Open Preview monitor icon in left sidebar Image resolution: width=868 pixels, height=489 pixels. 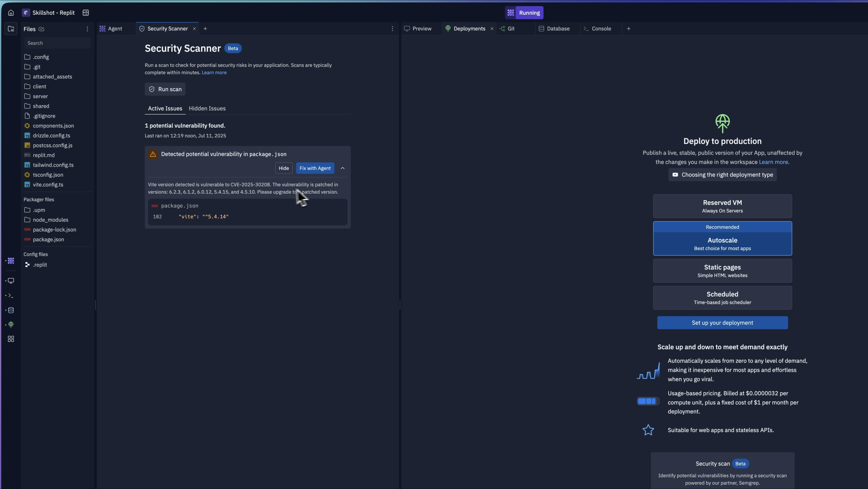click(11, 280)
